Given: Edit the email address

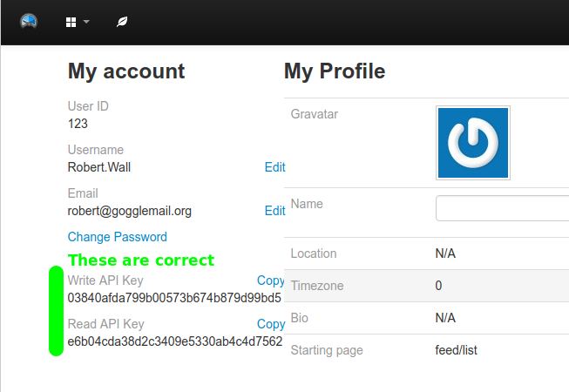Looking at the screenshot, I should pyautogui.click(x=274, y=211).
